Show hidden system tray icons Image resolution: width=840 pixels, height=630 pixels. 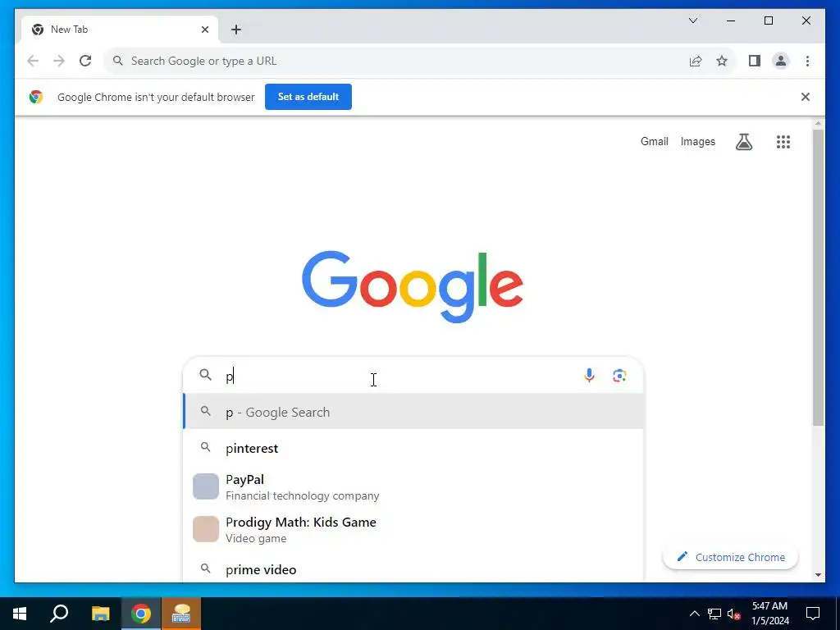(694, 614)
